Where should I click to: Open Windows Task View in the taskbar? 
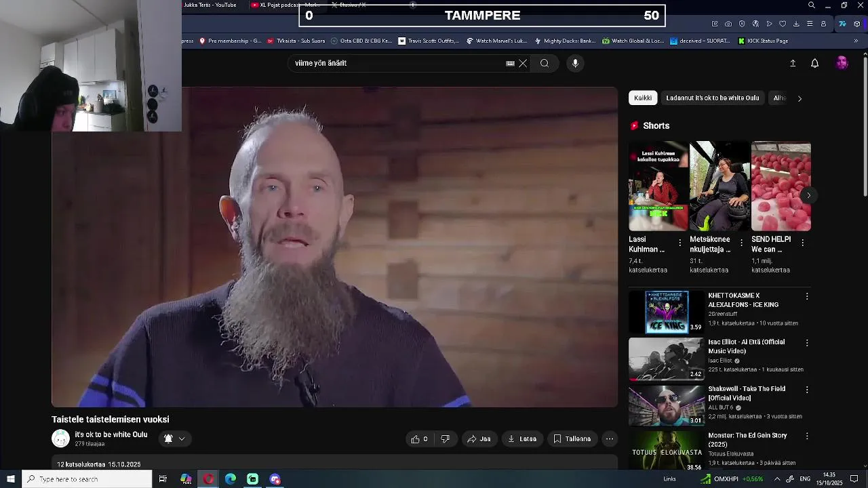click(x=163, y=479)
